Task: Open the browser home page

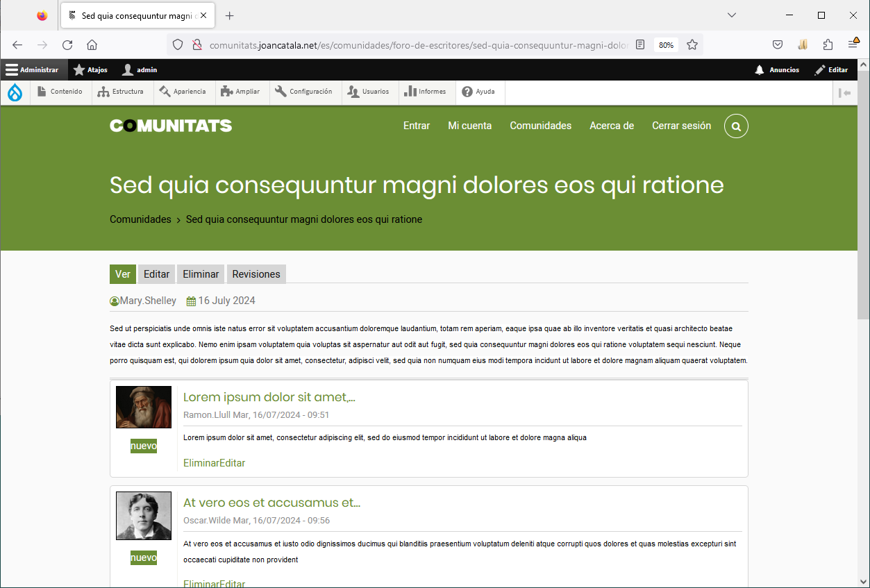Action: click(x=92, y=44)
